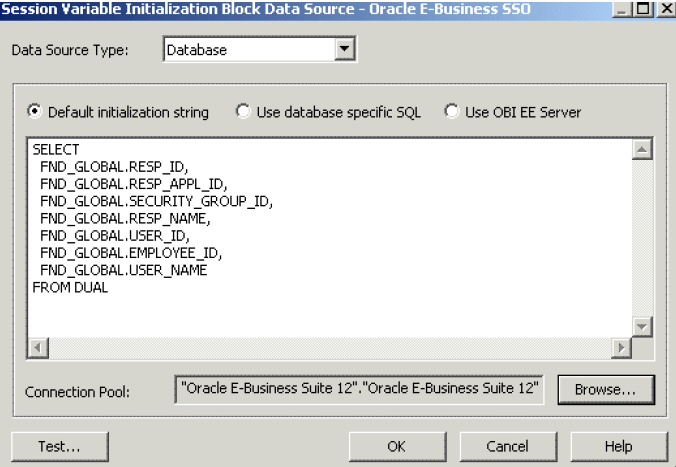The image size is (676, 467).
Task: Click the FND_GLOBAL.RESP_APPL_ID line
Action: pyautogui.click(x=133, y=184)
